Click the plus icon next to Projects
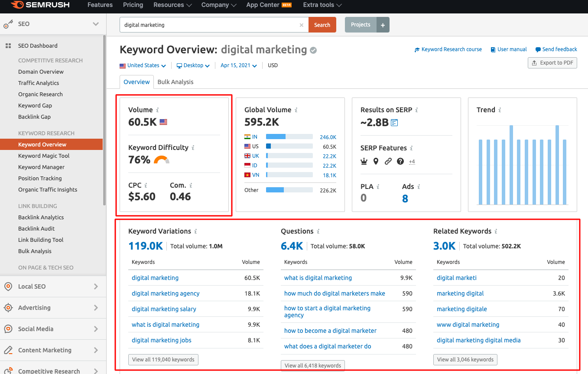The width and height of the screenshot is (588, 374). pyautogui.click(x=383, y=25)
